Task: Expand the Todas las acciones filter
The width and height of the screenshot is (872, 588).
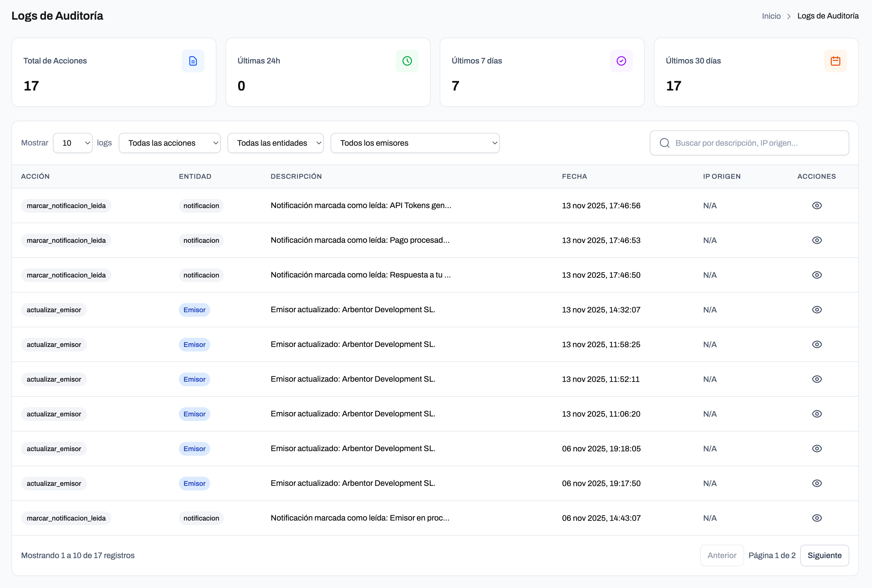Action: pyautogui.click(x=170, y=143)
